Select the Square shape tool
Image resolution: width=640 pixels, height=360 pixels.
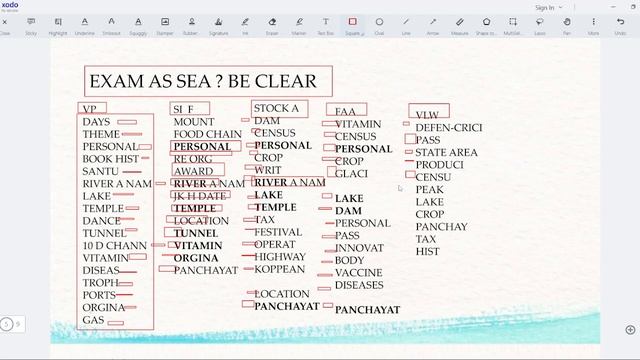pos(353,25)
